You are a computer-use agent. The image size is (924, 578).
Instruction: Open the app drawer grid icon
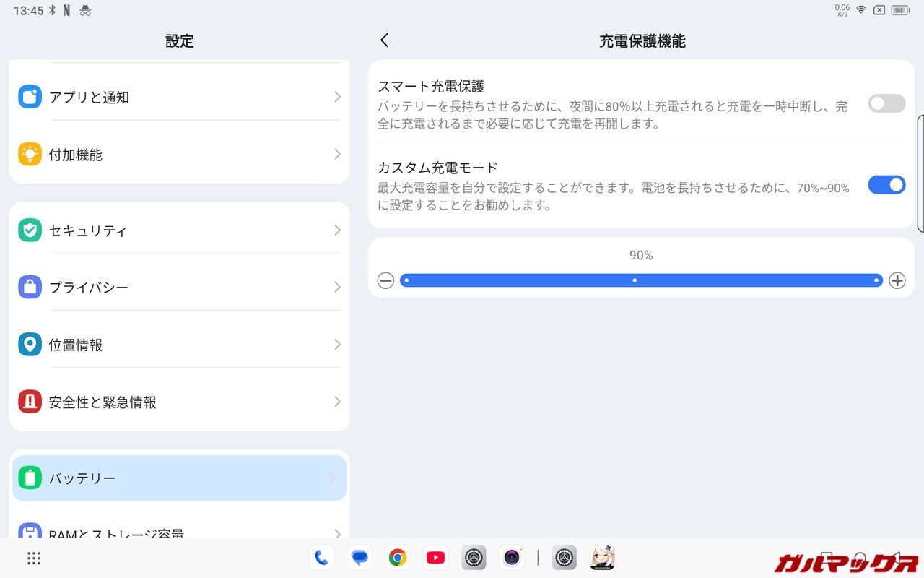coord(33,558)
